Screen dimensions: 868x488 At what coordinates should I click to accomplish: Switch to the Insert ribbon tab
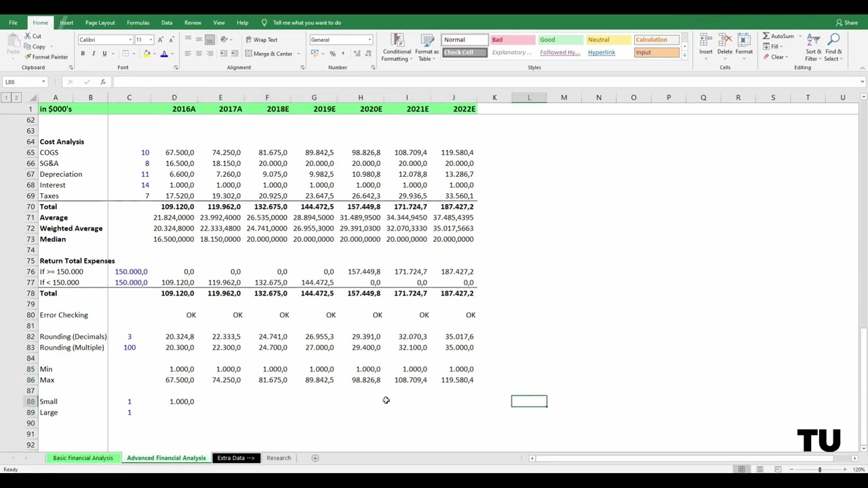pos(66,22)
